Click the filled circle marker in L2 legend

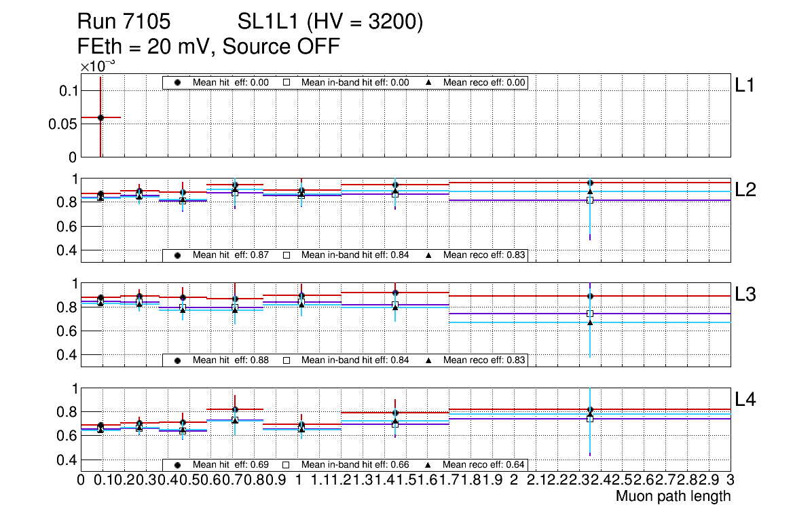pos(178,255)
